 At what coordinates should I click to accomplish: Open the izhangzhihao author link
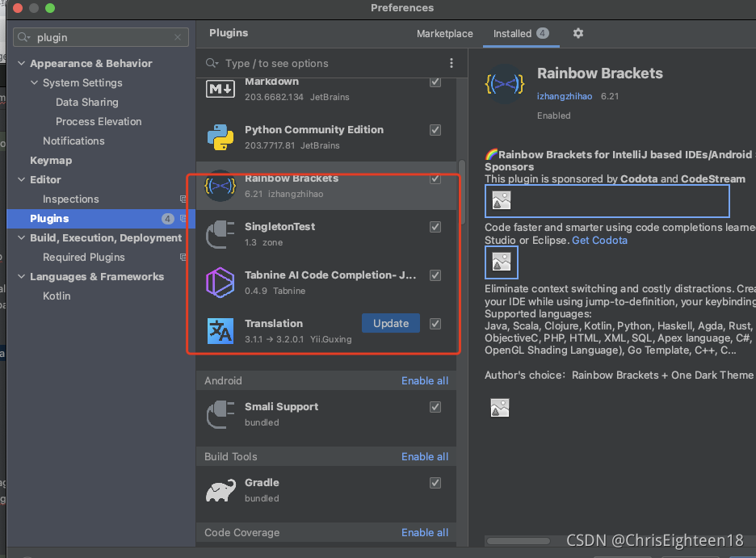coord(564,96)
